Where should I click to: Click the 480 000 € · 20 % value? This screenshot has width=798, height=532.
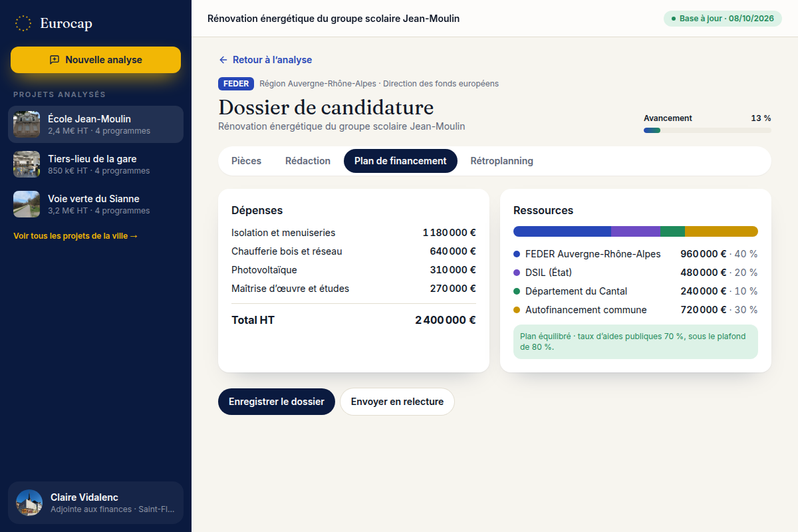coord(719,273)
